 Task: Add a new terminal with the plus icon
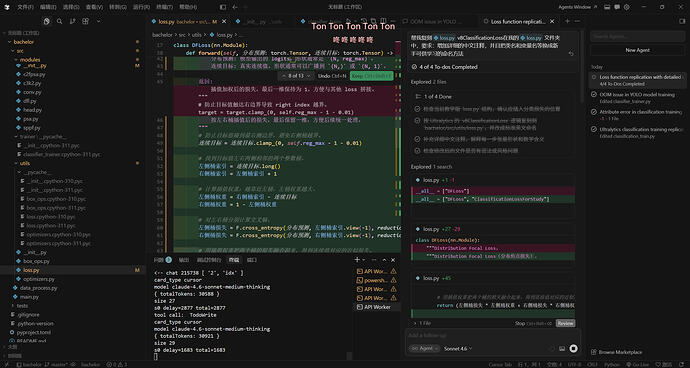[357, 260]
